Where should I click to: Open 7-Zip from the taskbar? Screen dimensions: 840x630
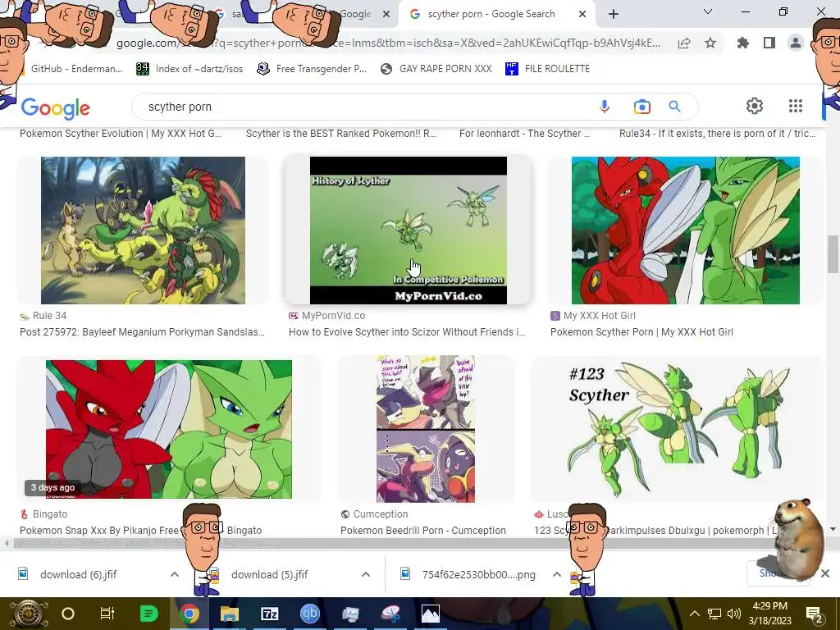pyautogui.click(x=269, y=614)
